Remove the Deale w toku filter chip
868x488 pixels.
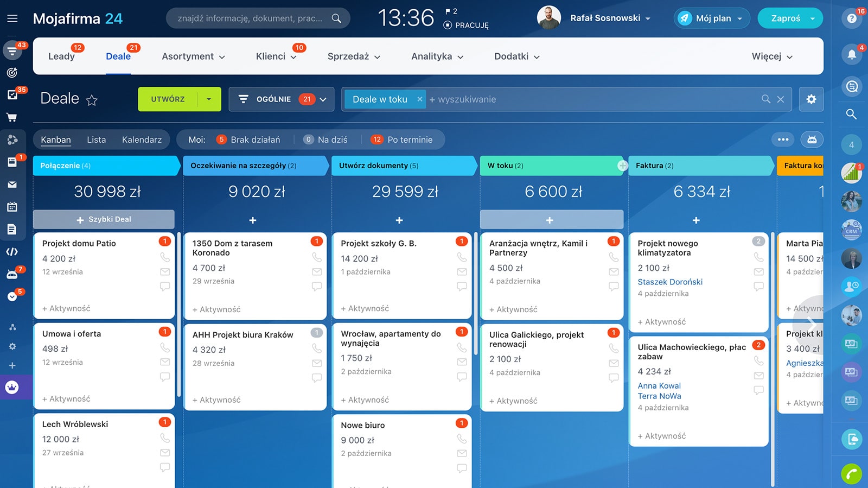(419, 99)
